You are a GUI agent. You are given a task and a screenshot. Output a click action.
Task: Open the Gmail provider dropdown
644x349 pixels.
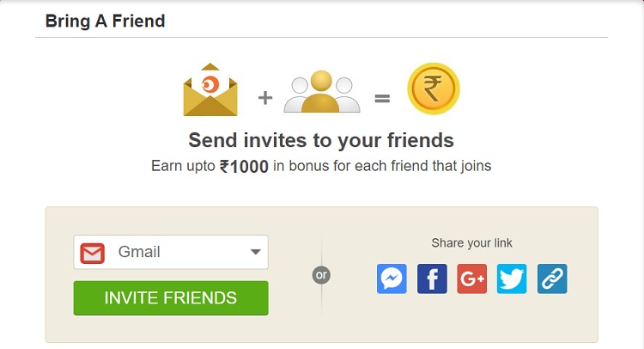click(171, 252)
